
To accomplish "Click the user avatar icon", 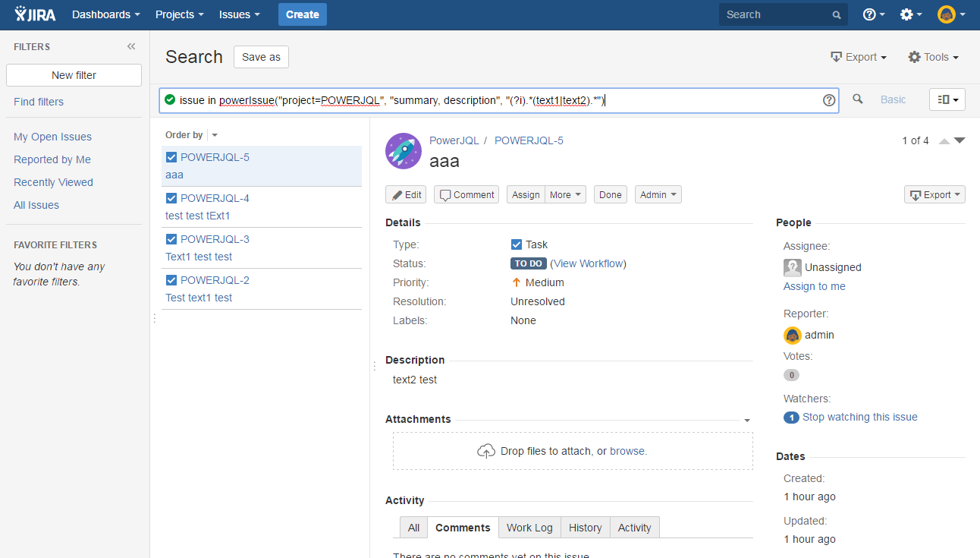I will click(x=947, y=14).
